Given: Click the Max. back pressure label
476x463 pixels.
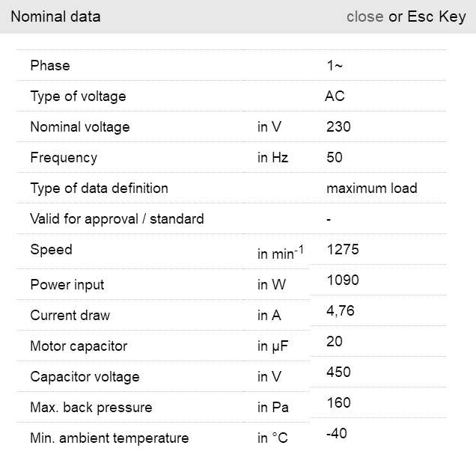Looking at the screenshot, I should click(x=91, y=408).
